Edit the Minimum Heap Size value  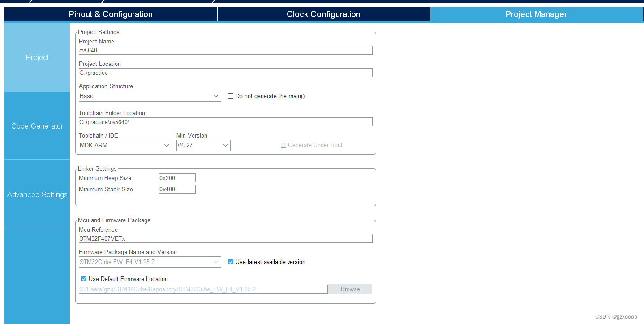click(x=177, y=178)
